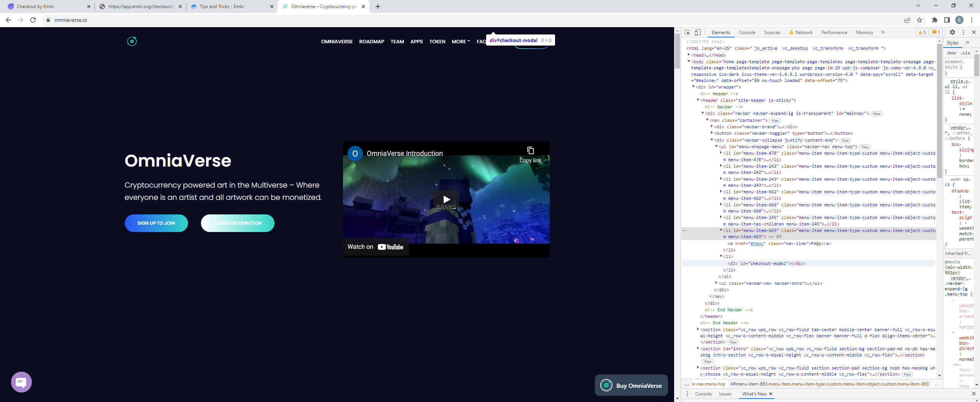Expand the ul navbar-btns node

[x=716, y=283]
